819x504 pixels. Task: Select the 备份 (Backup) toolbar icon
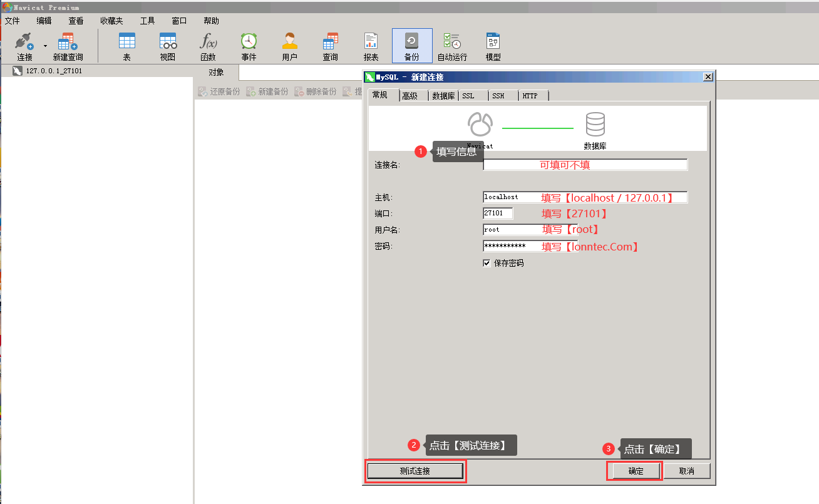pyautogui.click(x=412, y=46)
